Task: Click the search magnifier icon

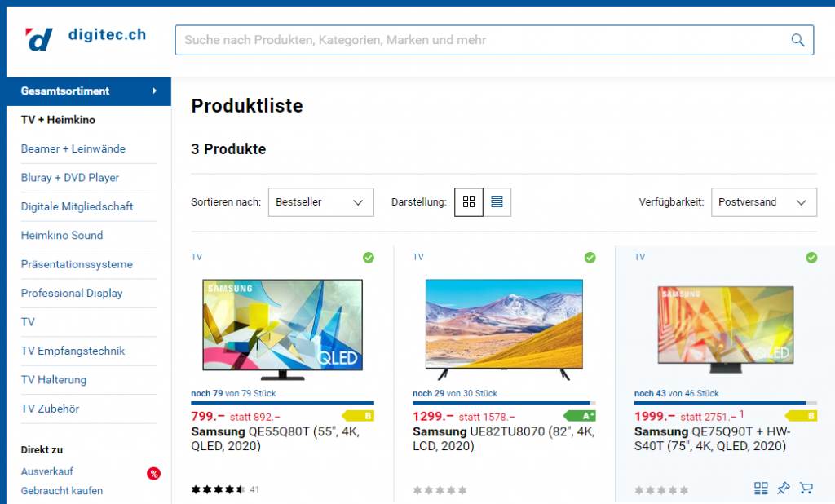Action: coord(797,40)
